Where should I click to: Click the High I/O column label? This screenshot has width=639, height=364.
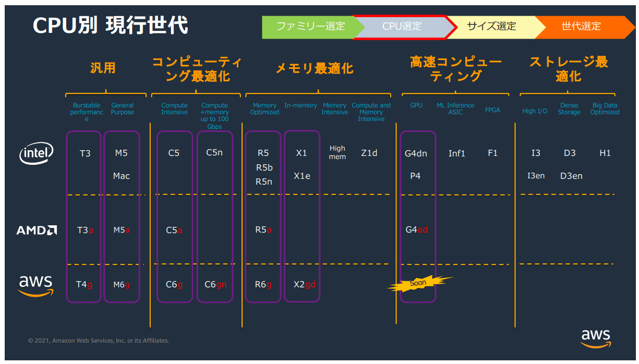pos(535,111)
